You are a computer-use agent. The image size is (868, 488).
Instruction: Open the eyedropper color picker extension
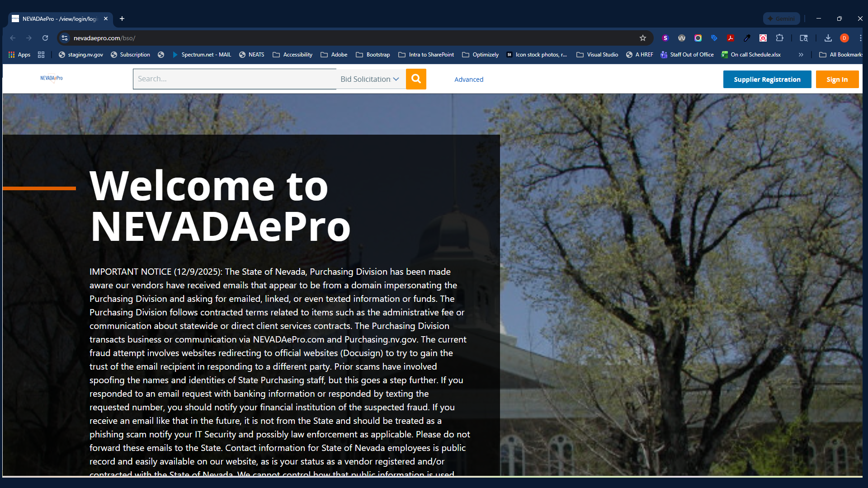(x=747, y=38)
